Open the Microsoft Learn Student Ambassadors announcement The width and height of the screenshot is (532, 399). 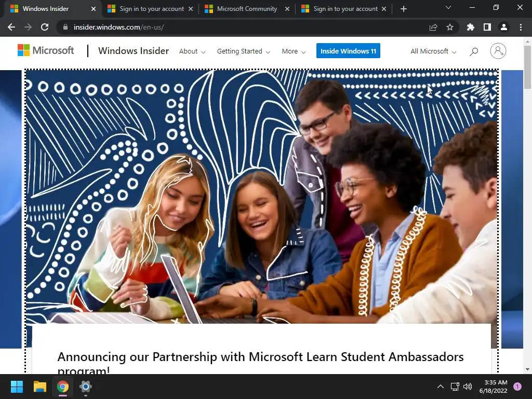(x=260, y=363)
